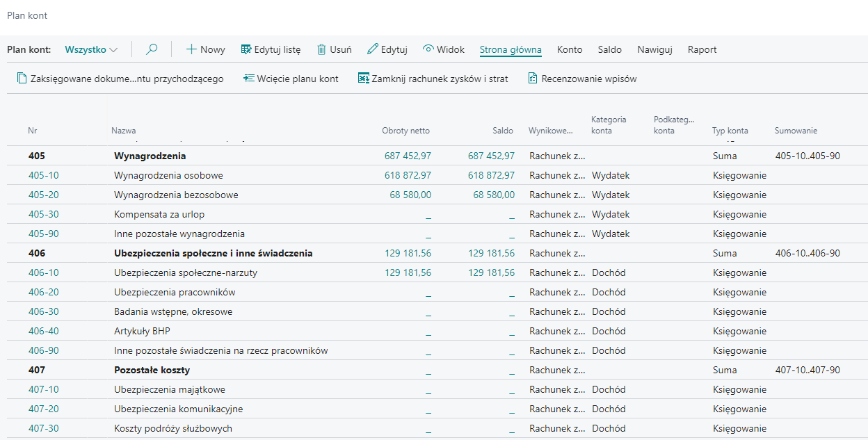Open the Saldo menu

609,49
